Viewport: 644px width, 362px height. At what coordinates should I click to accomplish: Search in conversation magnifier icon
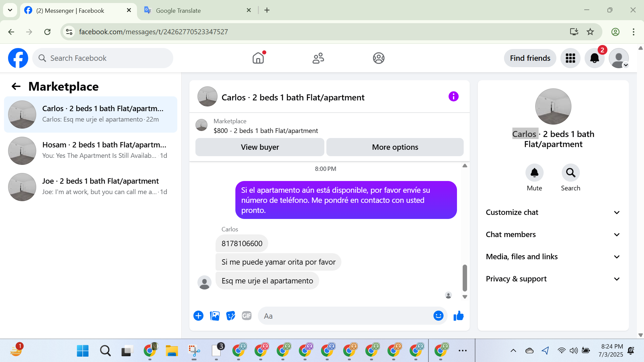point(570,173)
